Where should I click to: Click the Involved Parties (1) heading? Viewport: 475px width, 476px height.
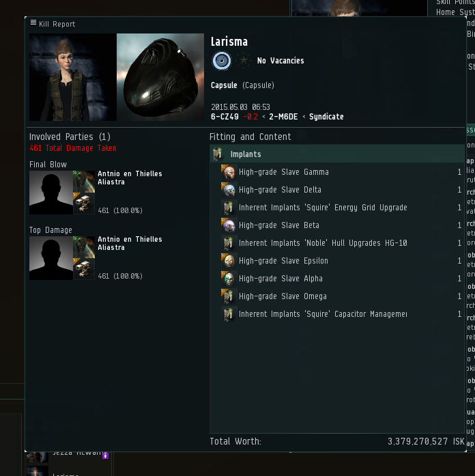click(x=70, y=137)
